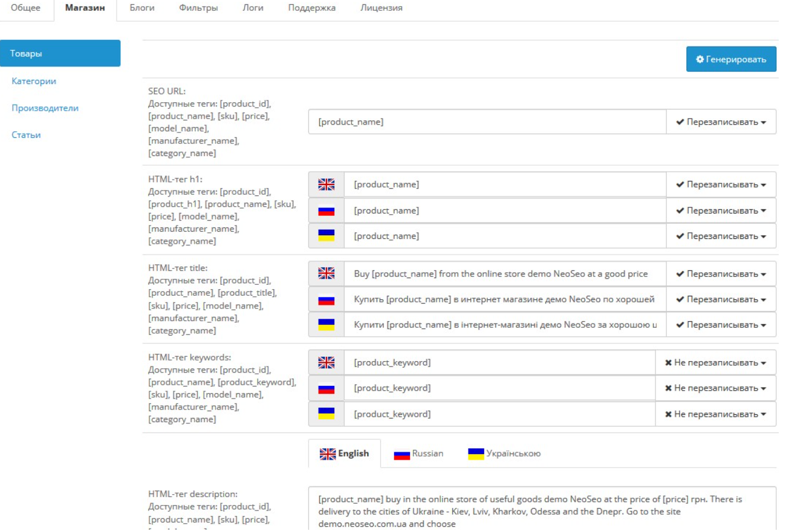Expand Перезаписывать dropdown for English h1 tag

[721, 184]
